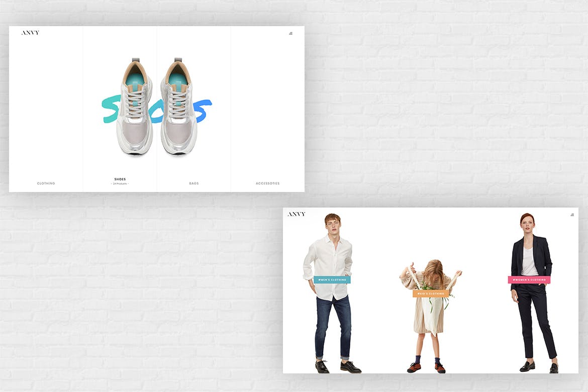
Task: Open the Accessoties category
Action: pyautogui.click(x=267, y=183)
